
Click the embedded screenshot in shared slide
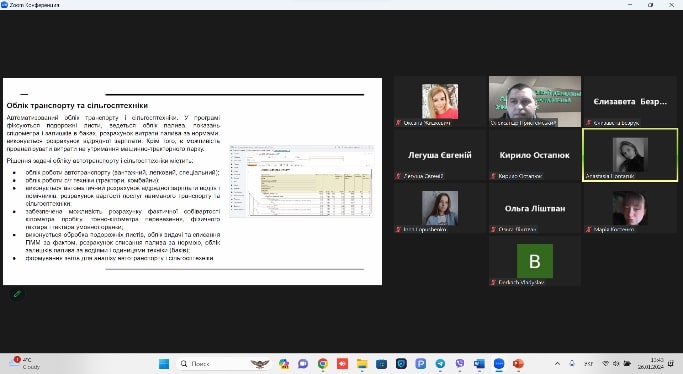click(301, 181)
